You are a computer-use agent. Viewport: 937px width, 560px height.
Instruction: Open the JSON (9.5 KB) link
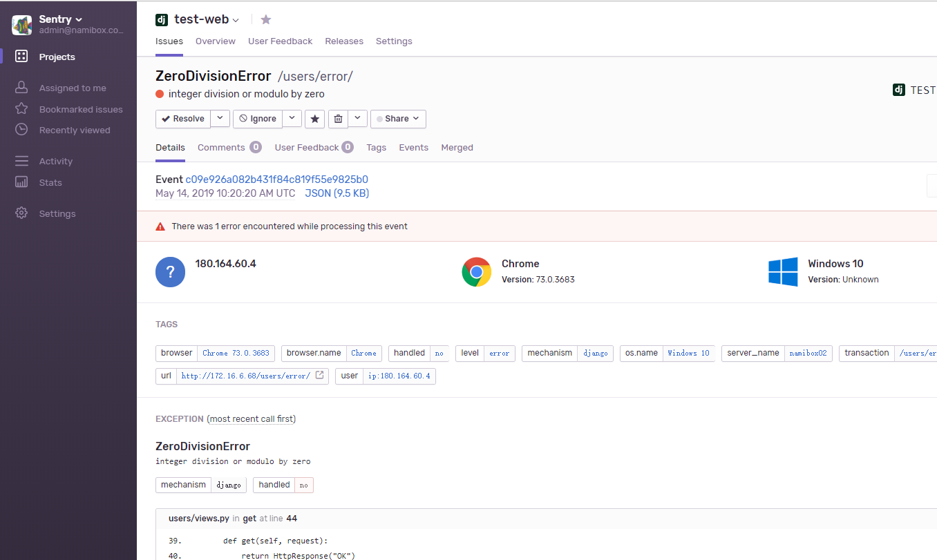[x=337, y=193]
